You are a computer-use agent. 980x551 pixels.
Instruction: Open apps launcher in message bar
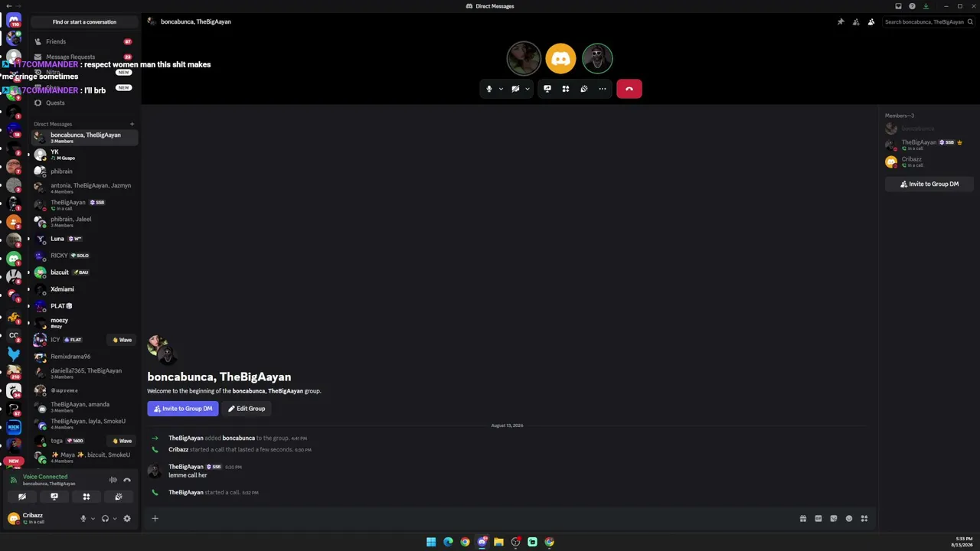pyautogui.click(x=864, y=519)
